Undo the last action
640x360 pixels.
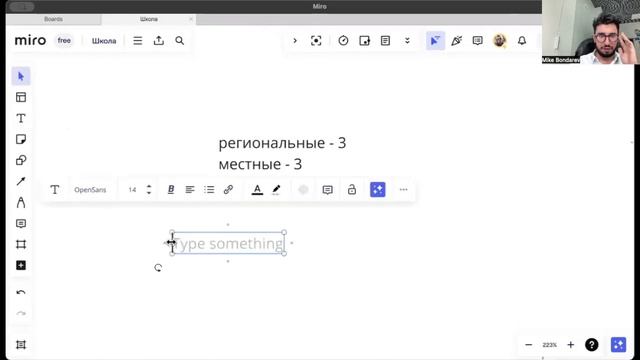point(21,292)
